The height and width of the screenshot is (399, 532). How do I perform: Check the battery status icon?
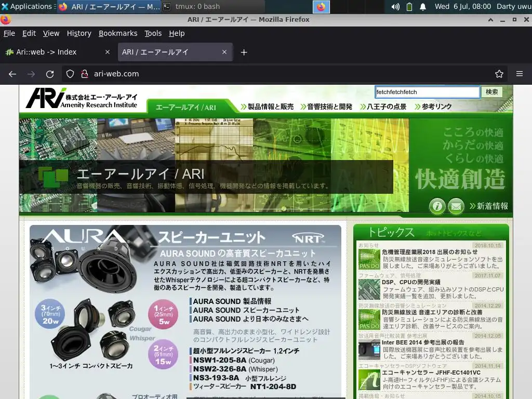(x=409, y=7)
